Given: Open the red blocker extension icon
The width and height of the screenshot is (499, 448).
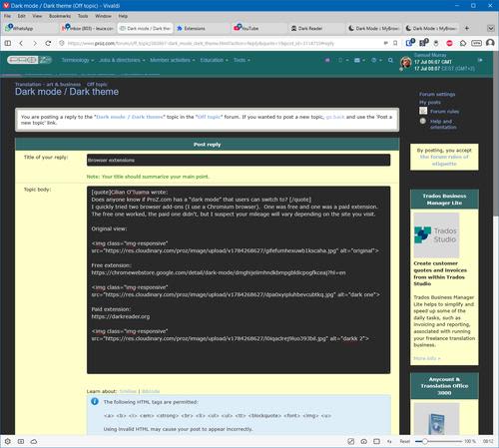Looking at the screenshot, I should tap(449, 43).
